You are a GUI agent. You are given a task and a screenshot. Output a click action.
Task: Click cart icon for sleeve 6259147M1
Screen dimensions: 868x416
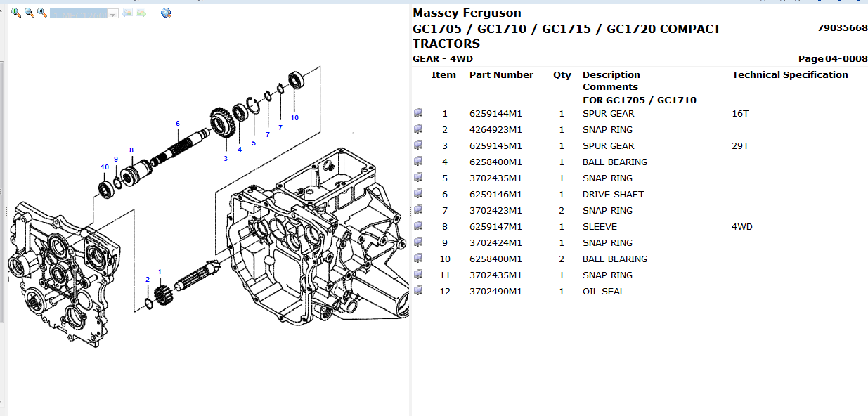tap(419, 226)
